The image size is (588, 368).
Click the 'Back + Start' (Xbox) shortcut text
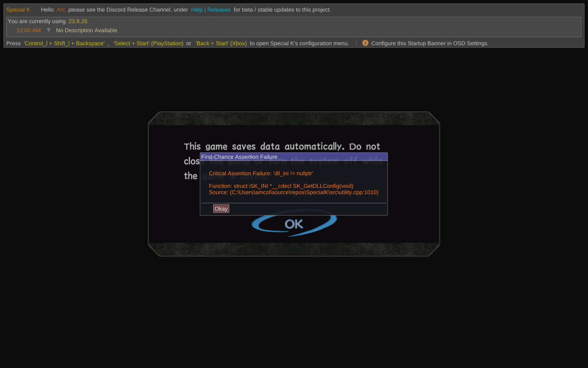point(221,43)
